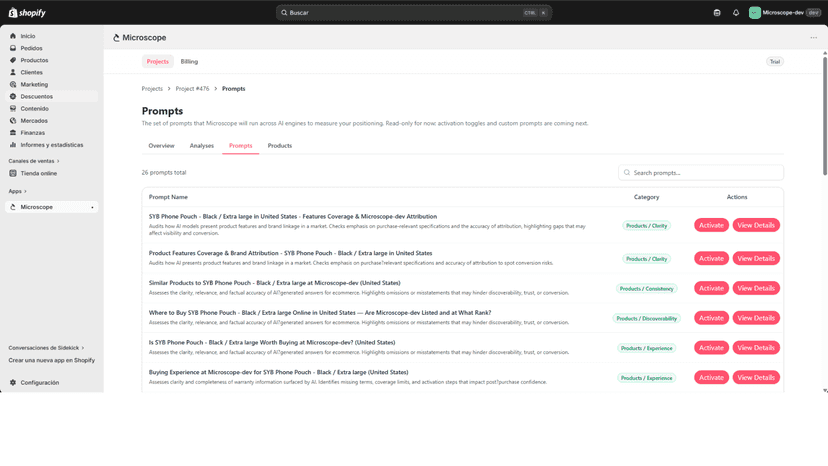
Task: Open the Products tab
Action: tap(279, 146)
